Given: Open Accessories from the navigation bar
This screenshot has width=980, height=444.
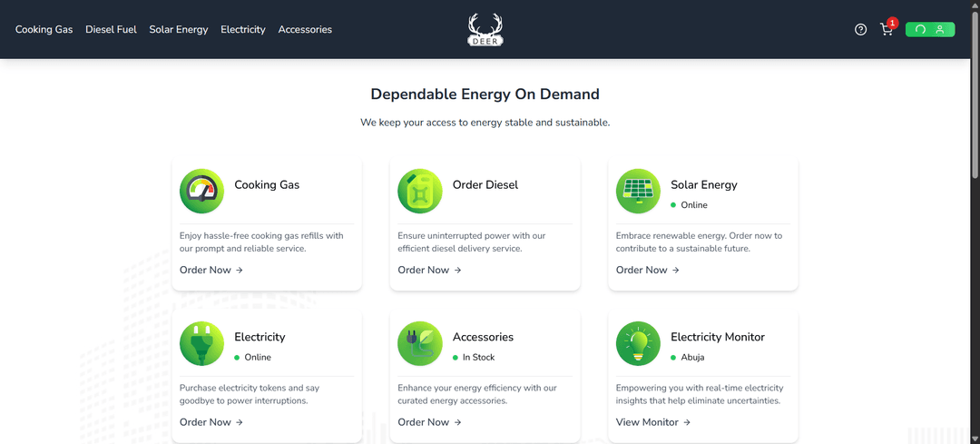Looking at the screenshot, I should [305, 29].
